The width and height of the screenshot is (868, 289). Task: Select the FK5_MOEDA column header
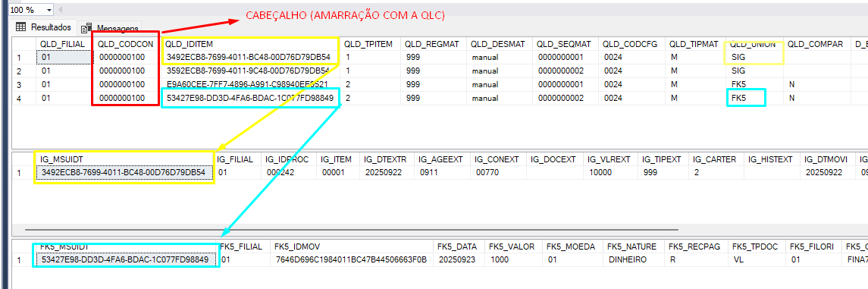click(573, 247)
